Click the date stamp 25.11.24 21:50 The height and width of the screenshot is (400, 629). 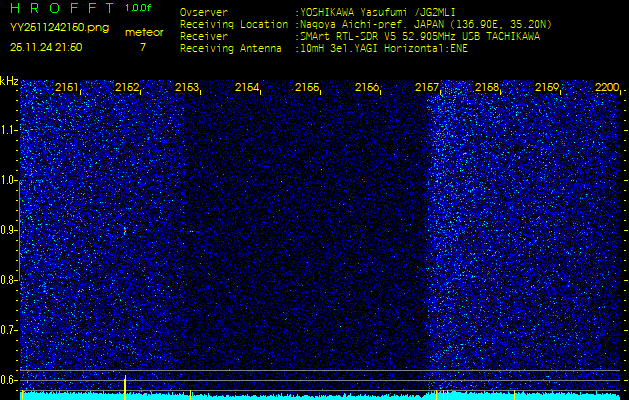(x=46, y=47)
